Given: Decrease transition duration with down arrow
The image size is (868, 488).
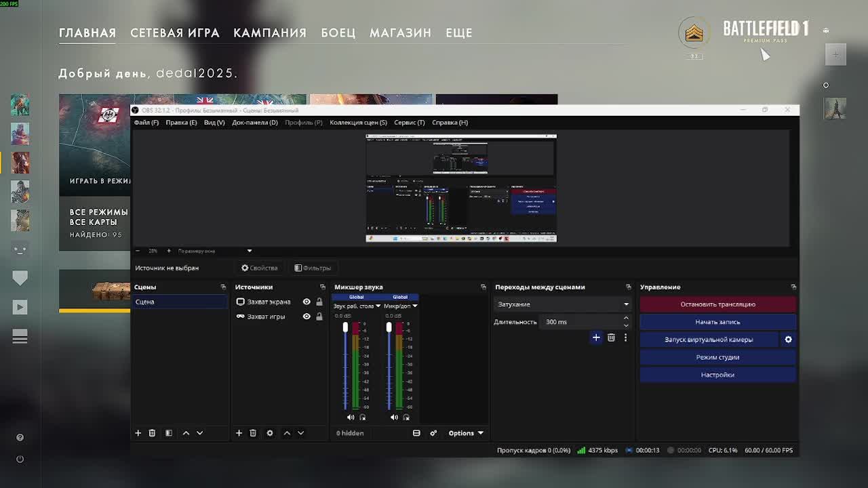Looking at the screenshot, I should pyautogui.click(x=626, y=325).
